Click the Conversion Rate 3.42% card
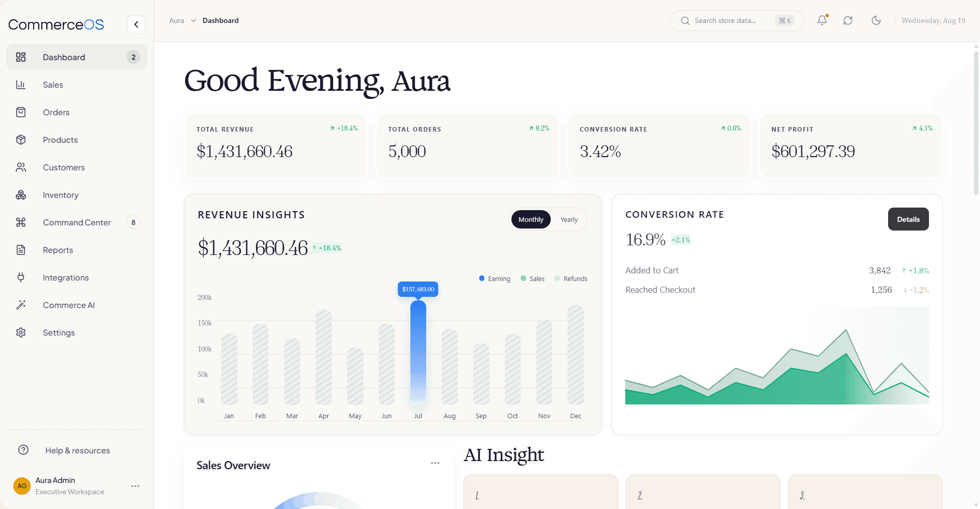 tap(659, 146)
